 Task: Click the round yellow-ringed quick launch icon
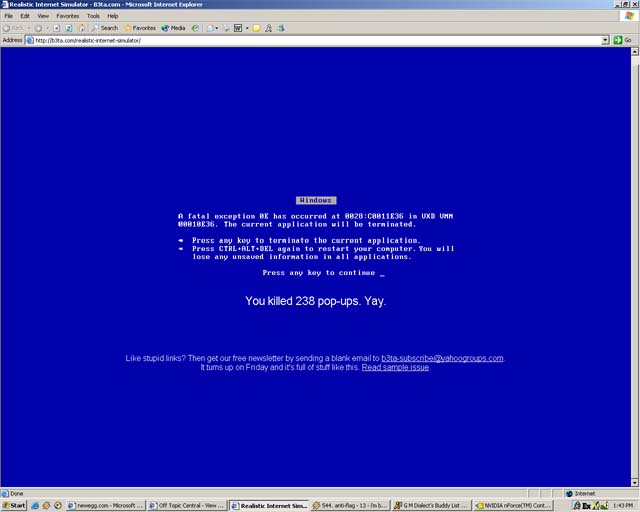pos(58,505)
